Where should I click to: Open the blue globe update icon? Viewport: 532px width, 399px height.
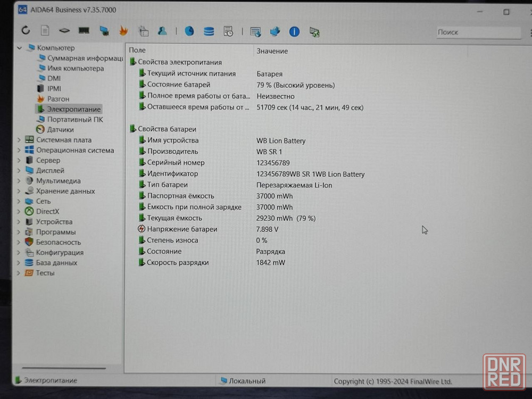click(x=189, y=31)
